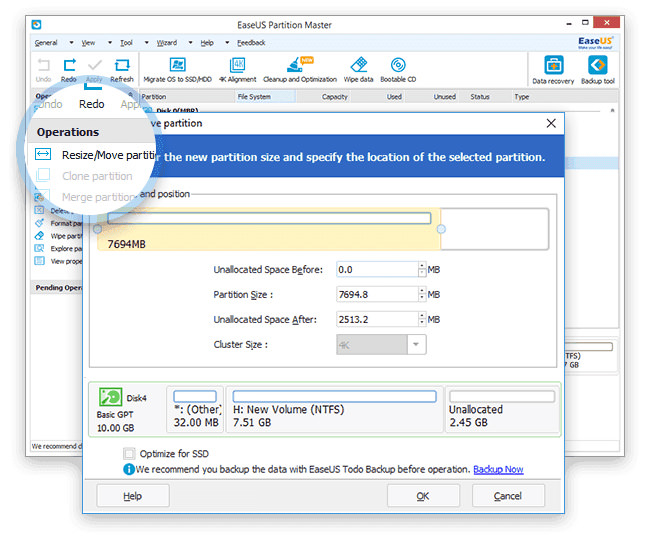Close the Resize/Move partition dialog
Image resolution: width=650 pixels, height=539 pixels.
[x=551, y=123]
